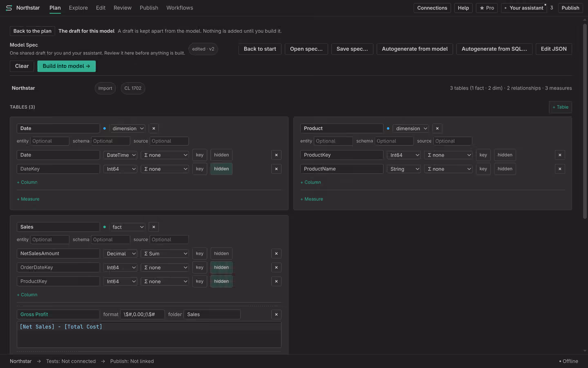
Task: Add a column to the Date table
Action: pos(27,182)
